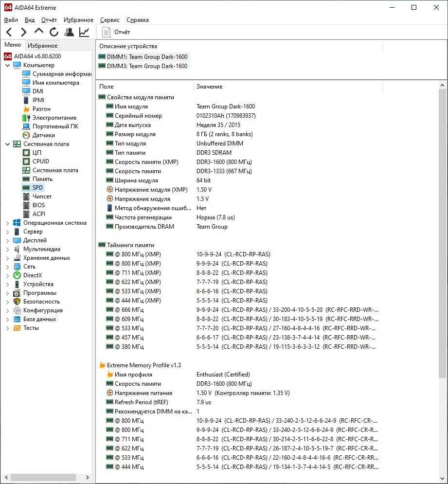Select the SPD tree item
Viewport: 448px width, 484px height.
tap(37, 188)
